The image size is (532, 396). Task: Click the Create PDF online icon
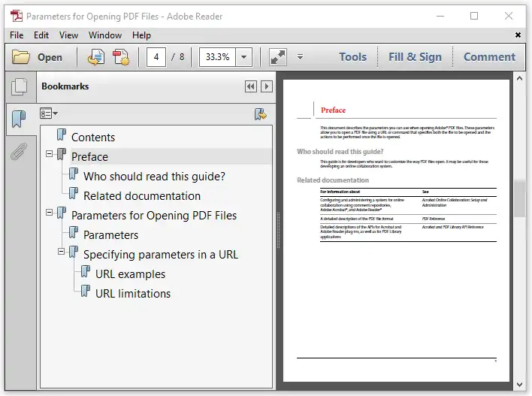(x=121, y=57)
